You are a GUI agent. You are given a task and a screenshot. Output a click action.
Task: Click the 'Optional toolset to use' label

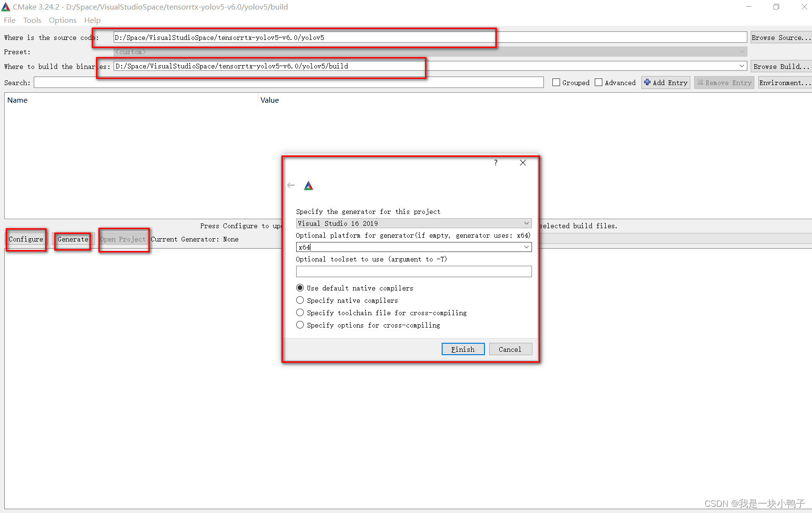pos(371,259)
